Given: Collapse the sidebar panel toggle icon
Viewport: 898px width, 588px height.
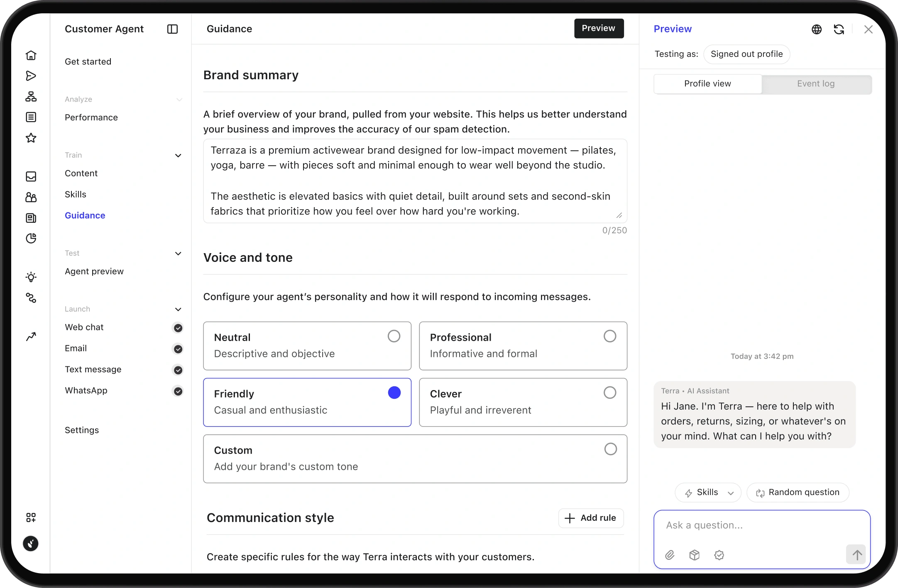Looking at the screenshot, I should (172, 29).
